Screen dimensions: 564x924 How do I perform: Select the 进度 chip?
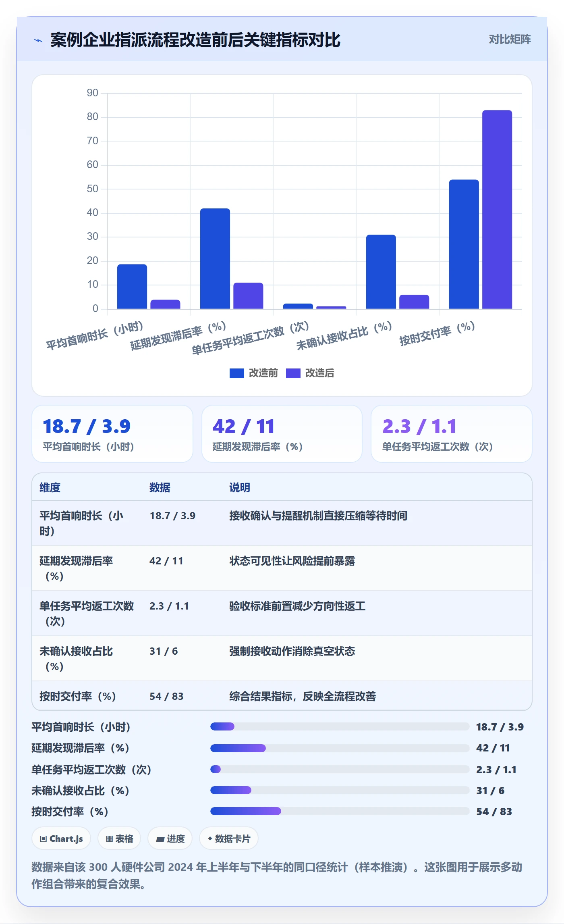[x=170, y=839]
